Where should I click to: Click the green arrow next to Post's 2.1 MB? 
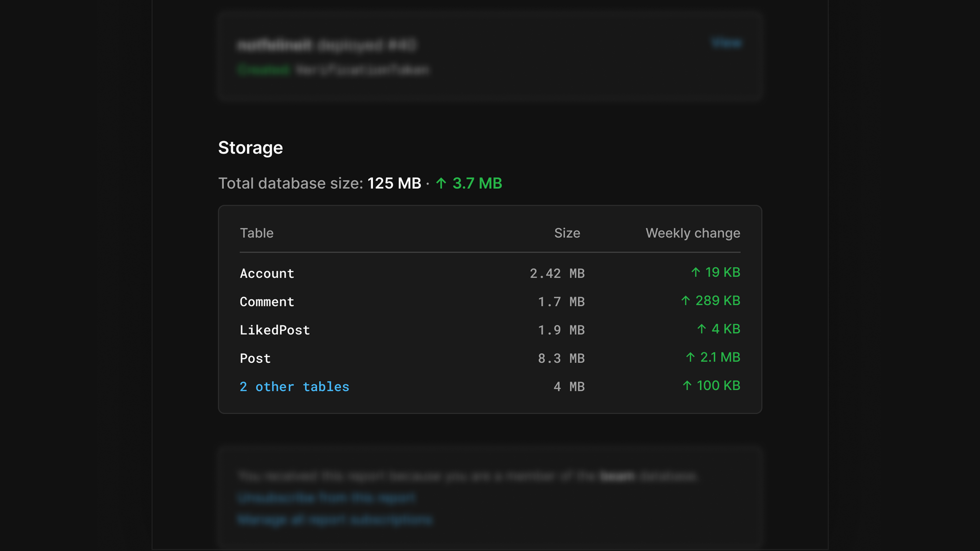pos(690,357)
